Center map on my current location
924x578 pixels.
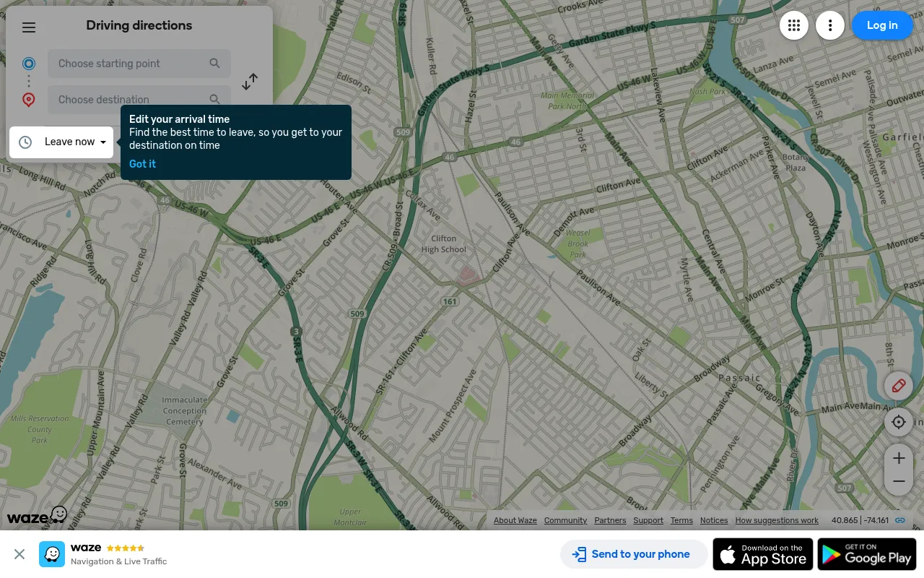point(899,422)
